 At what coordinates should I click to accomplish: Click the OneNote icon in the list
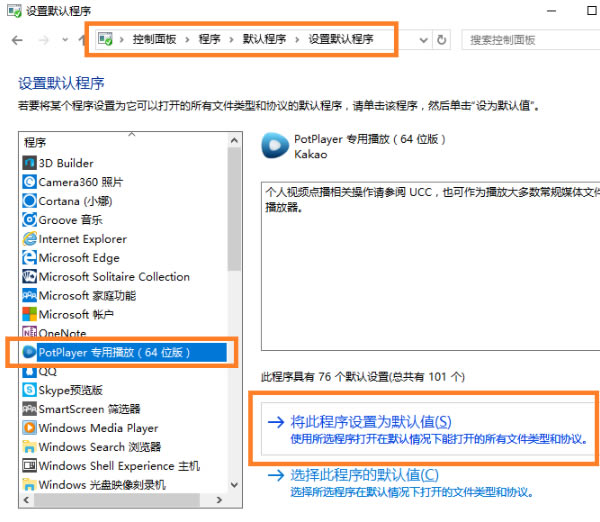(29, 332)
